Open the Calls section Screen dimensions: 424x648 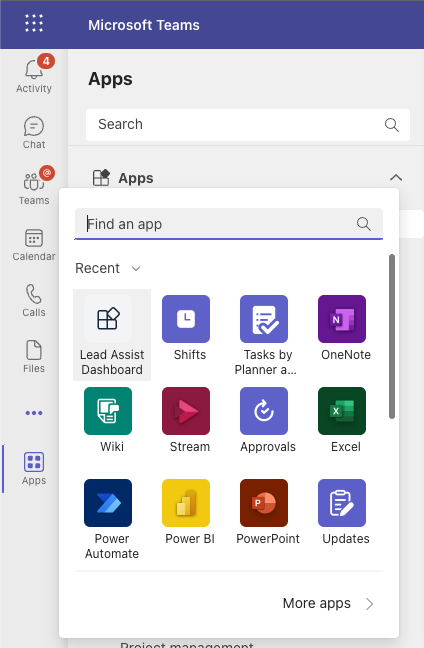point(34,300)
